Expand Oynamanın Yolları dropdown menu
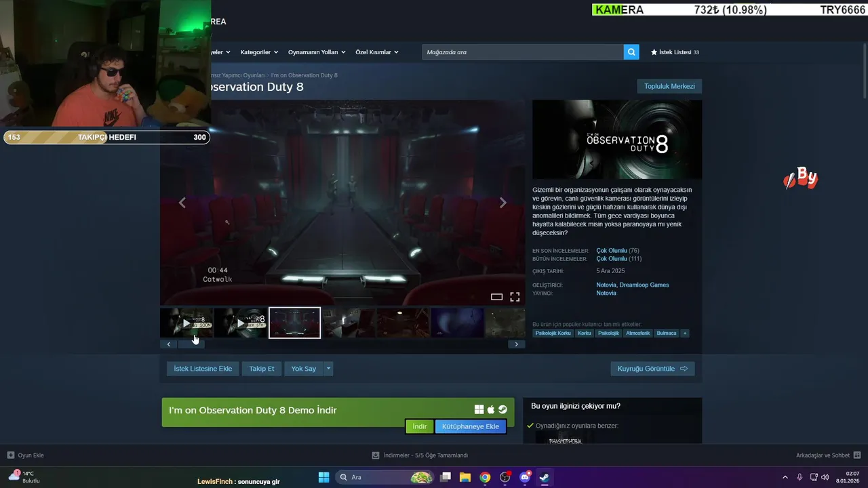 coord(317,52)
